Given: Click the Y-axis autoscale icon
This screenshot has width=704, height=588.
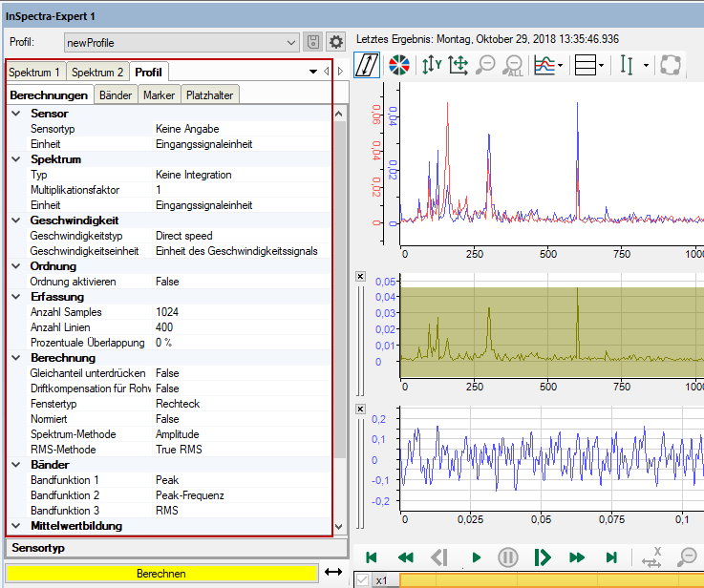Looking at the screenshot, I should (432, 65).
